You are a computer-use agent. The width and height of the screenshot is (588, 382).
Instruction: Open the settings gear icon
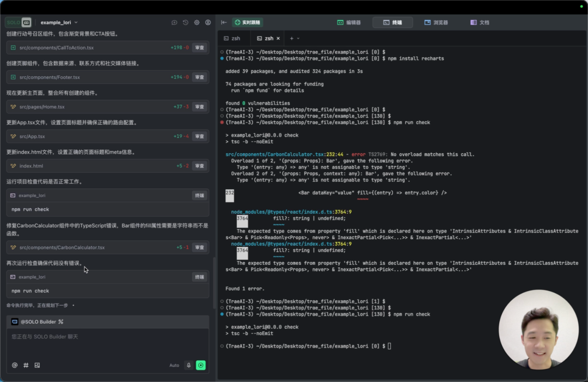tap(197, 22)
